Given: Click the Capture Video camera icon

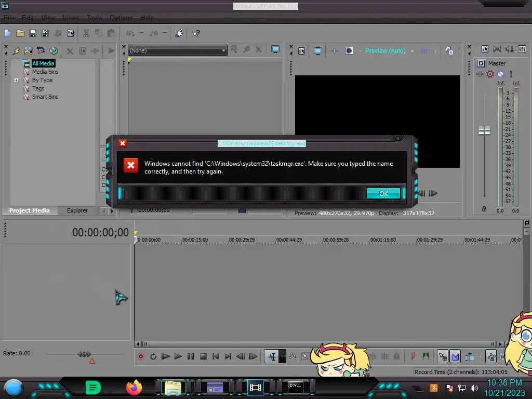Looking at the screenshot, I should (x=41, y=51).
